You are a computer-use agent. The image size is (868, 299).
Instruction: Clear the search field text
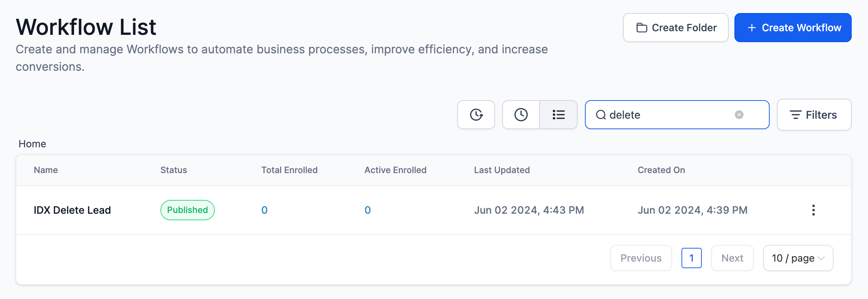(x=739, y=115)
